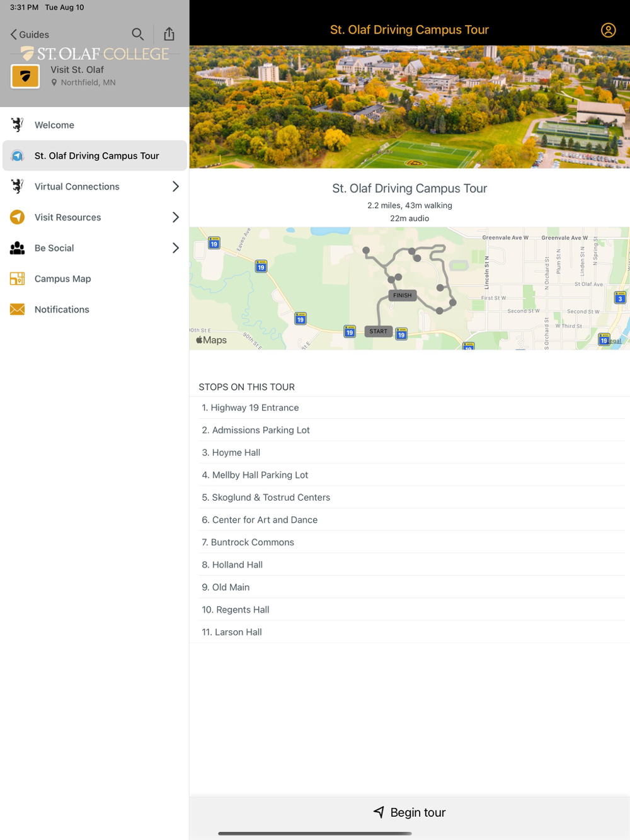Open stop 11. Larson Hall
630x840 pixels.
pyautogui.click(x=409, y=632)
